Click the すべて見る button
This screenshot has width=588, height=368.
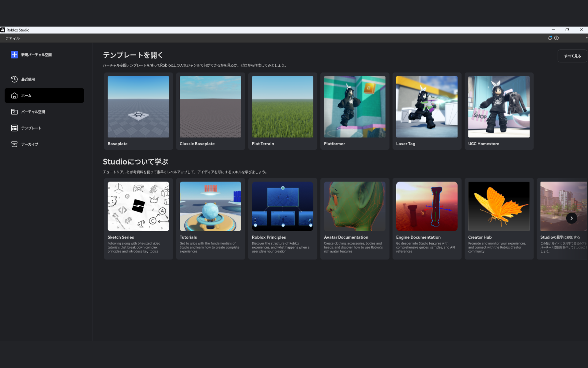pyautogui.click(x=572, y=56)
